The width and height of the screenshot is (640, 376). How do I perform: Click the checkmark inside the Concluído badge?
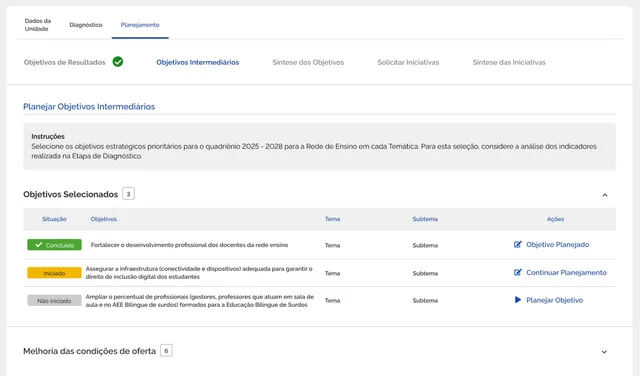39,245
